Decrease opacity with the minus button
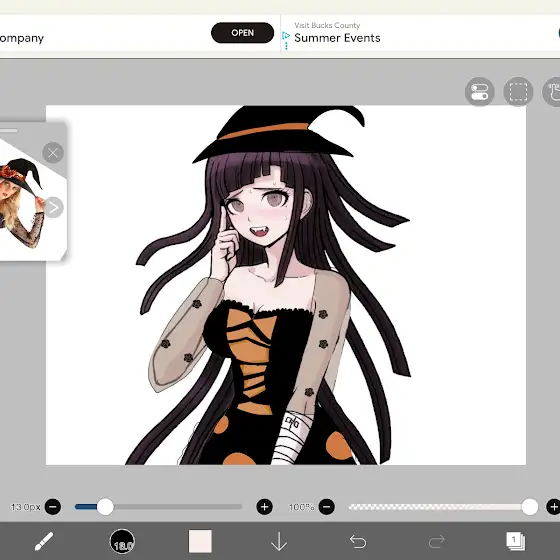The height and width of the screenshot is (560, 560). (327, 507)
